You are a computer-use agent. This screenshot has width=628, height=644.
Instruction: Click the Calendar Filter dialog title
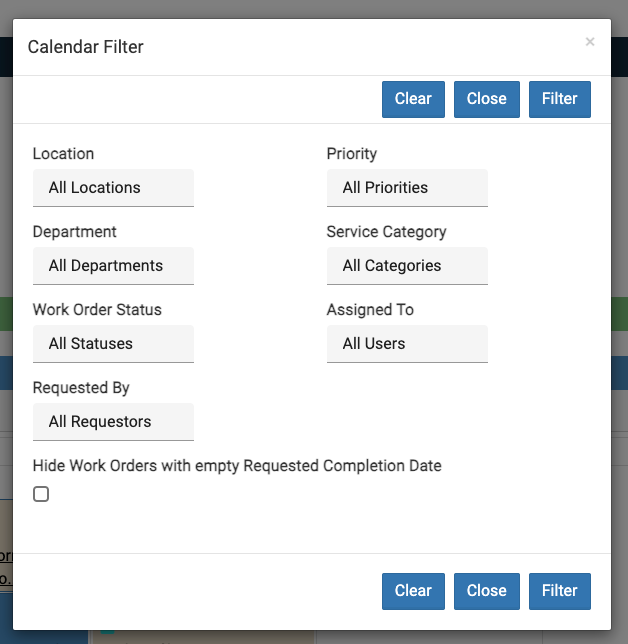(85, 47)
